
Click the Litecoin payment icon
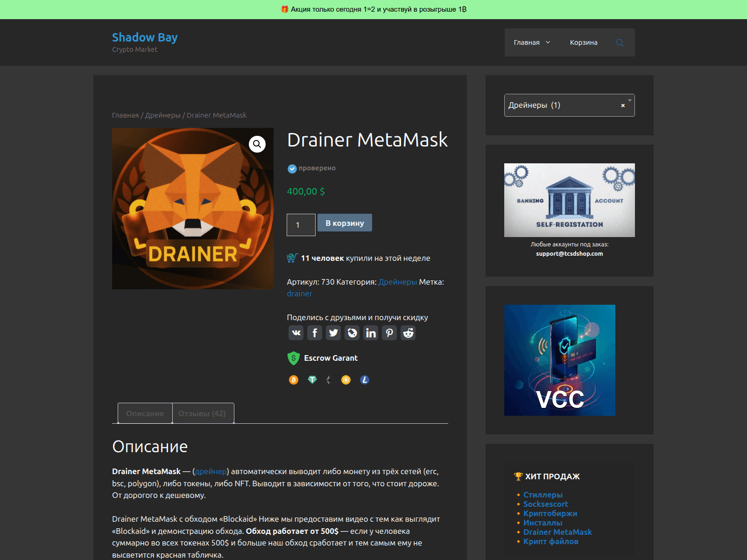pyautogui.click(x=365, y=380)
